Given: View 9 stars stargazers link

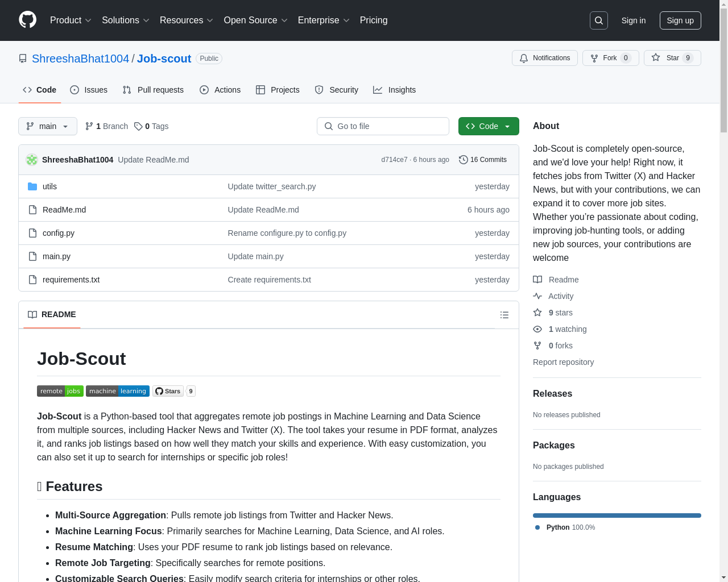Looking at the screenshot, I should [553, 313].
